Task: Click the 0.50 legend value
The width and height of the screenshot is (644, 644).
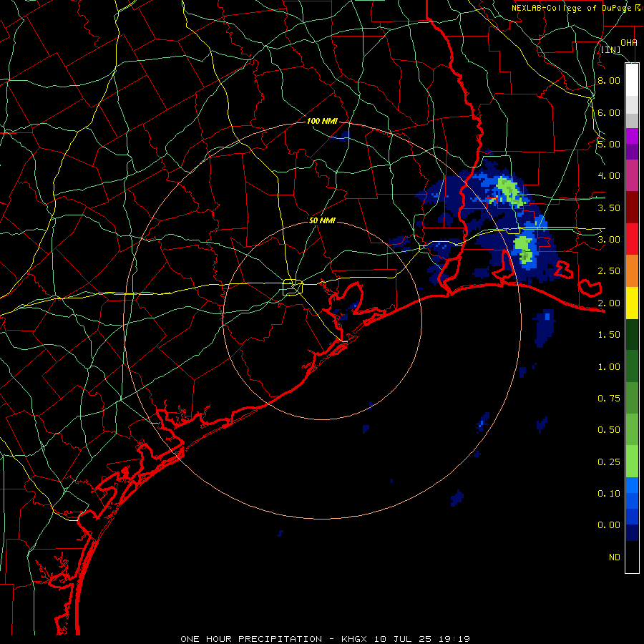Action: pyautogui.click(x=609, y=430)
